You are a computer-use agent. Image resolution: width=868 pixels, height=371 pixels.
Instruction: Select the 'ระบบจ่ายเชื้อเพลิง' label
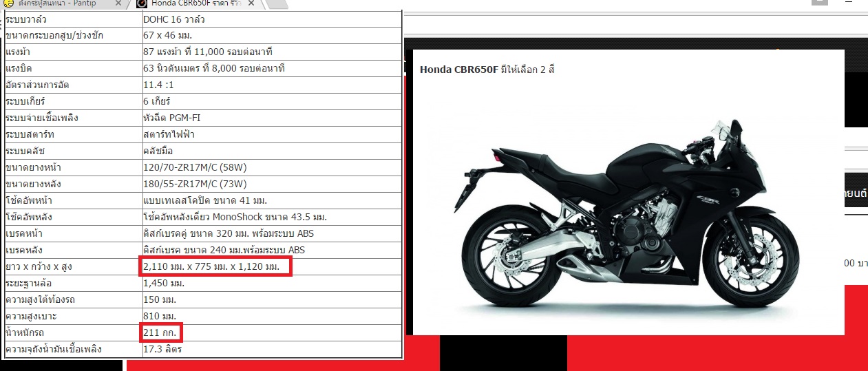41,118
